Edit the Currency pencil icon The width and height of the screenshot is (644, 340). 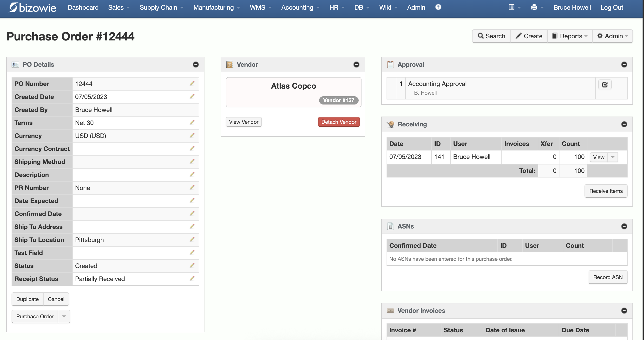pos(192,135)
